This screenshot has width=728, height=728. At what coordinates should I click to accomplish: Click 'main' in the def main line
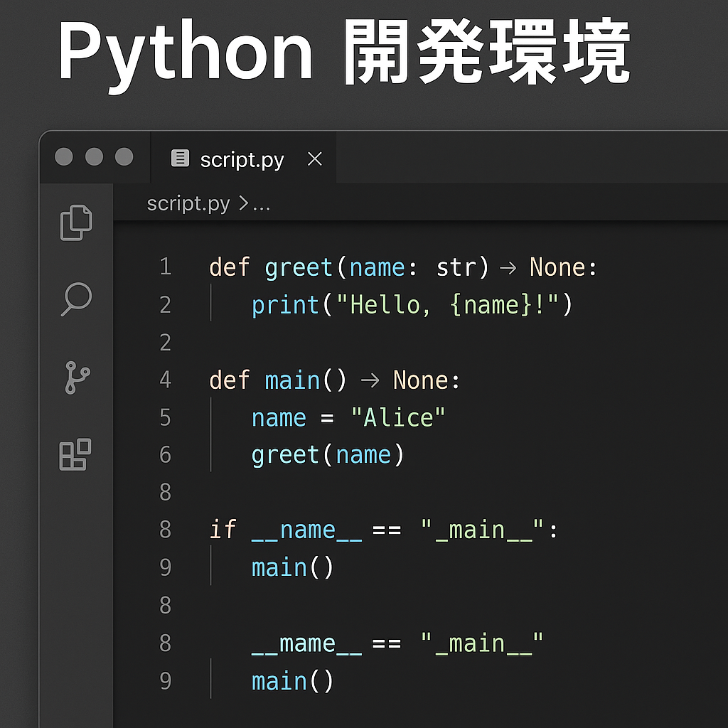pyautogui.click(x=292, y=380)
